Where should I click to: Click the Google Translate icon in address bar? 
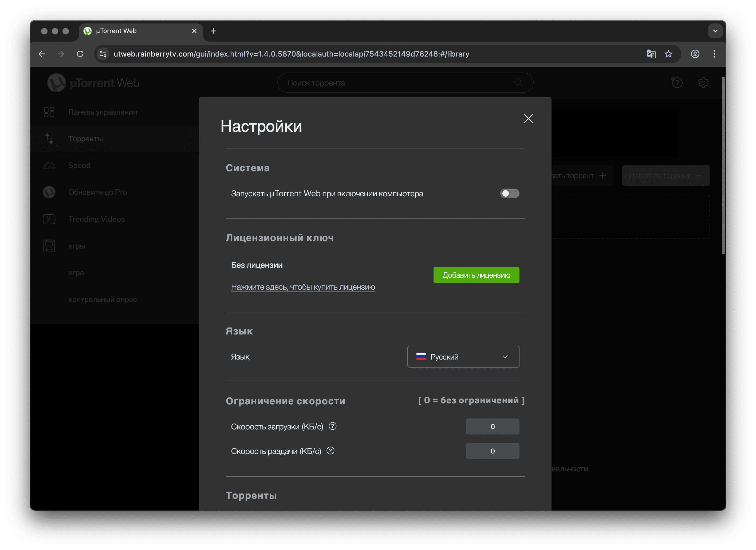651,54
